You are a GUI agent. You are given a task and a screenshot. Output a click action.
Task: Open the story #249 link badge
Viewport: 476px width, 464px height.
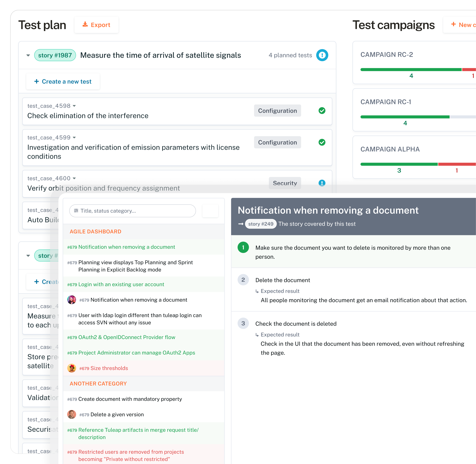[261, 224]
